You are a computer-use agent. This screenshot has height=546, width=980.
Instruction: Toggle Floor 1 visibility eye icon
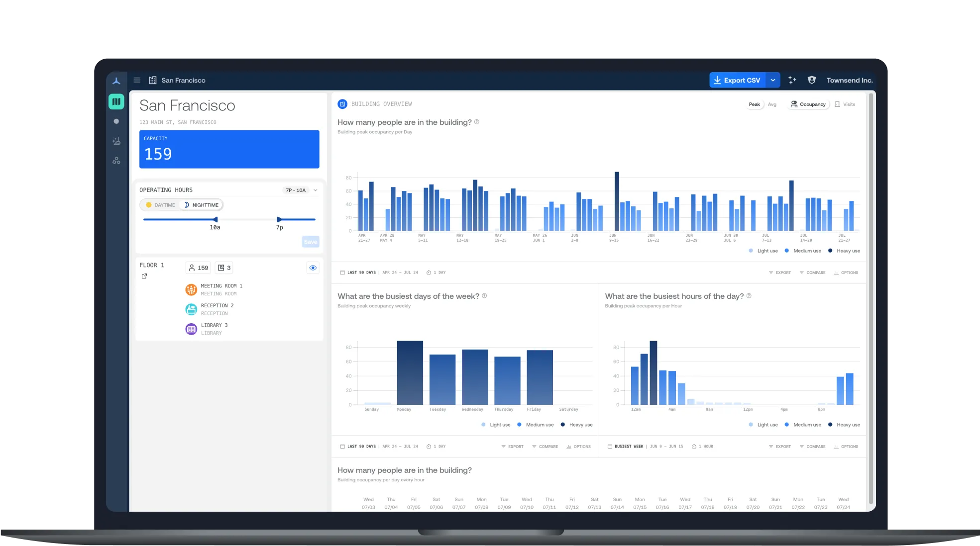[313, 268]
